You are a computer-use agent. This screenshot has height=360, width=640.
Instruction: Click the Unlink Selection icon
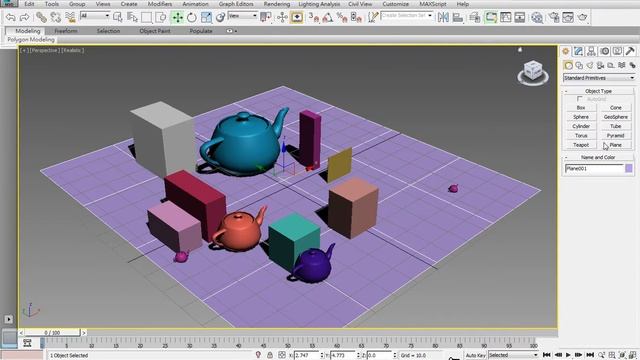point(56,17)
